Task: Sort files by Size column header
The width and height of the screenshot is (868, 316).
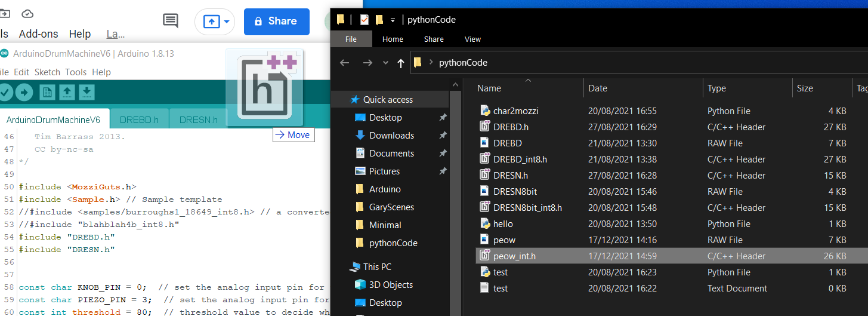Action: (805, 88)
